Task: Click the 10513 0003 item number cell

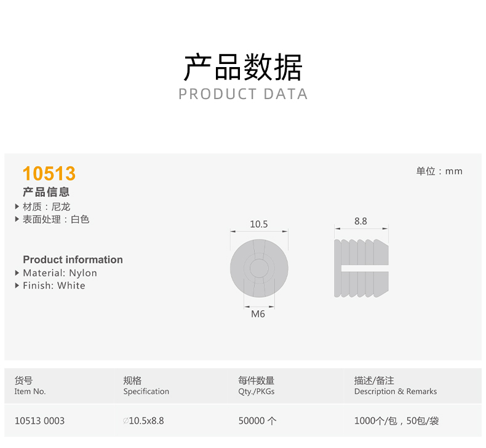Action: point(39,421)
